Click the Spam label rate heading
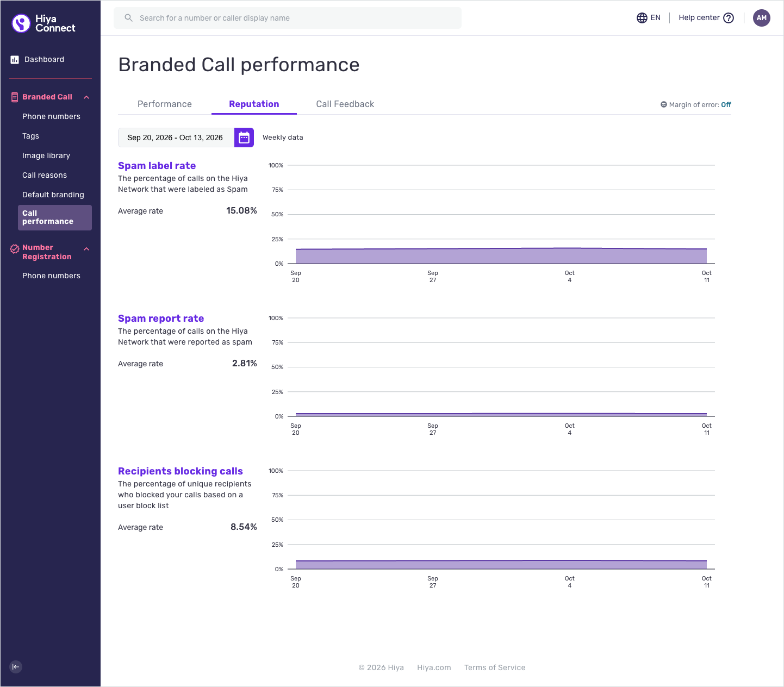Image resolution: width=784 pixels, height=687 pixels. click(157, 166)
